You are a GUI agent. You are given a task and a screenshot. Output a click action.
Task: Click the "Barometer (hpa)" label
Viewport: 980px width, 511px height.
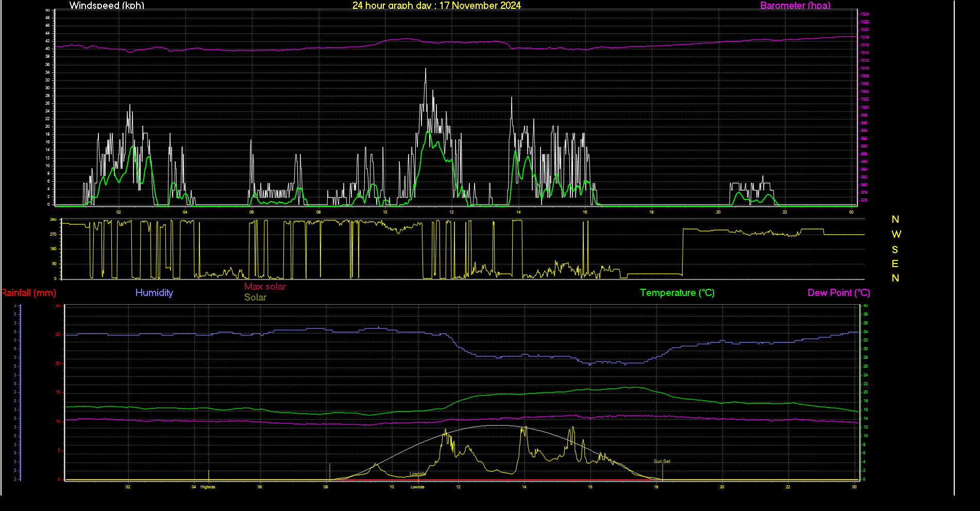[796, 5]
